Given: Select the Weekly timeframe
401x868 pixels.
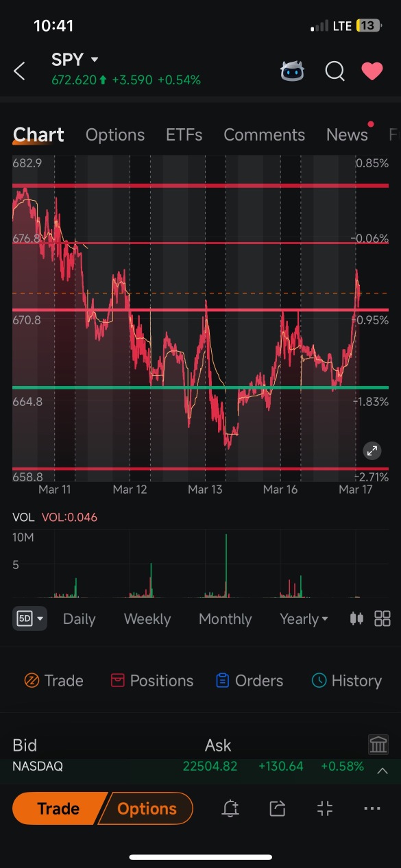Looking at the screenshot, I should click(147, 619).
